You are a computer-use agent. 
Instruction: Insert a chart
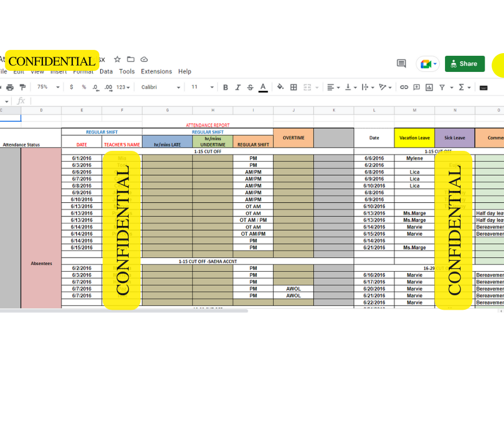pos(429,87)
